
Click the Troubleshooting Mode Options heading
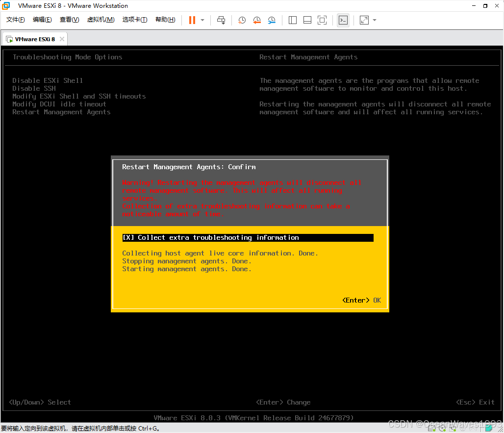pos(68,57)
